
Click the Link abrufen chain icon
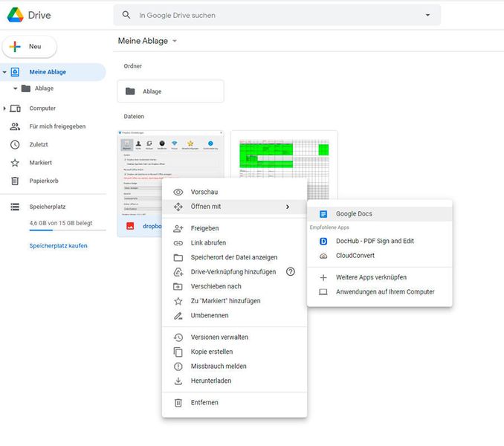(178, 243)
